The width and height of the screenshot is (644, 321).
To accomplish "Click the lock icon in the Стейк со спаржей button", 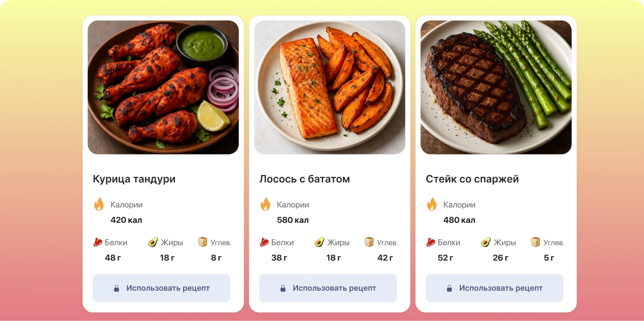I will [449, 288].
